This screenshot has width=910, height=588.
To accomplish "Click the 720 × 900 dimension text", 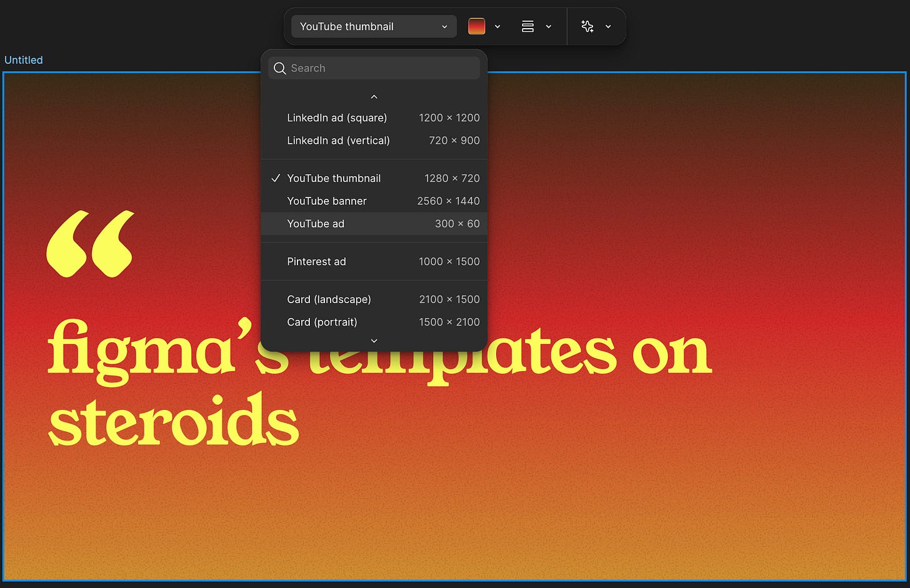I will click(454, 141).
